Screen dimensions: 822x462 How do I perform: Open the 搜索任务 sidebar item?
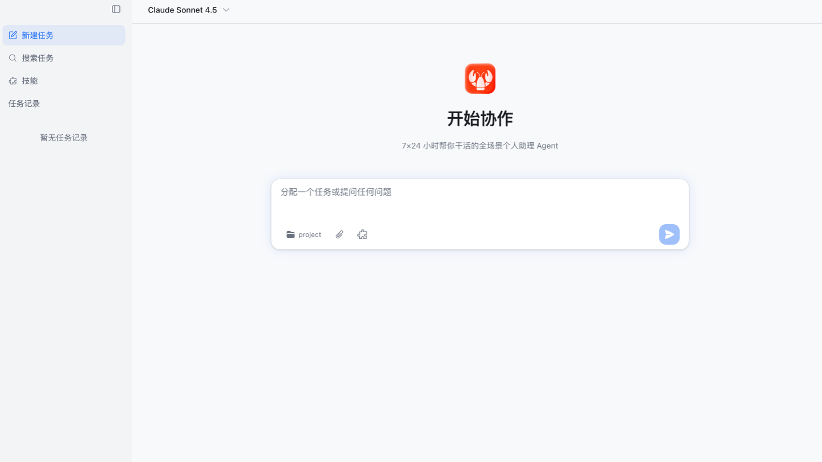pyautogui.click(x=38, y=58)
